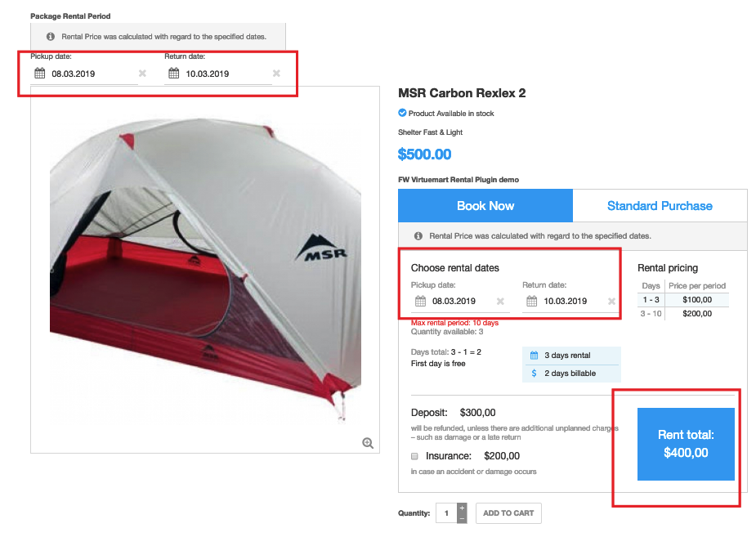Switch to the Book Now tab

(x=485, y=206)
